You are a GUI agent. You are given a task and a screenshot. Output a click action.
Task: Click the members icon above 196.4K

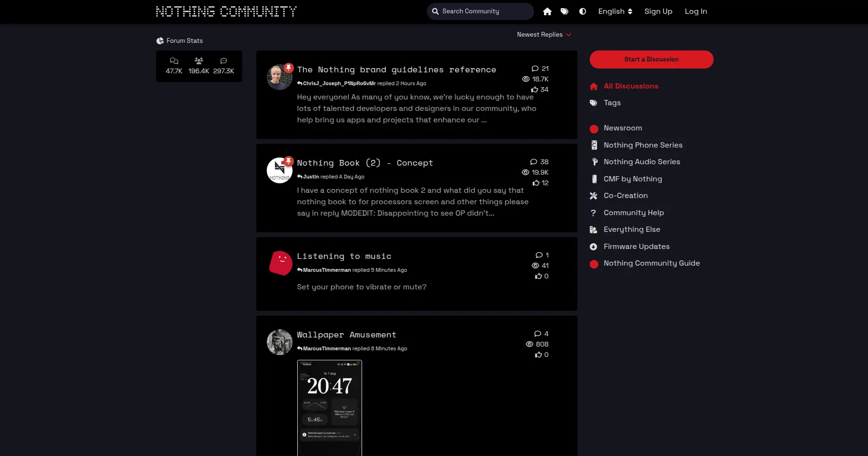pyautogui.click(x=199, y=61)
